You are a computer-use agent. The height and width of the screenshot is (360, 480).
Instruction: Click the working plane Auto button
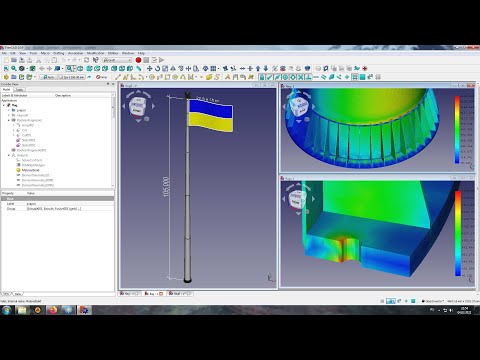[x=49, y=77]
